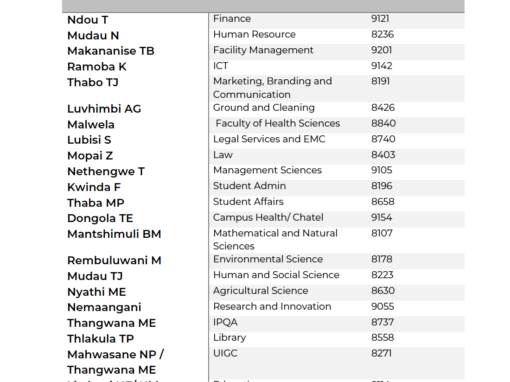
Task: Click Management Sciences department
Action: click(x=267, y=170)
